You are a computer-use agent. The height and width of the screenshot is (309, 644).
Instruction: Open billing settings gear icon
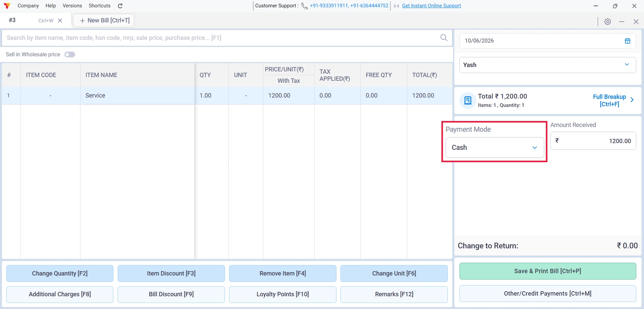point(607,21)
